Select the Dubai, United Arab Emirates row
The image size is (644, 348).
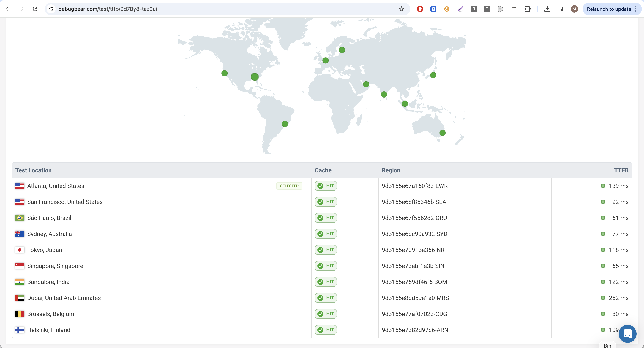[64, 298]
